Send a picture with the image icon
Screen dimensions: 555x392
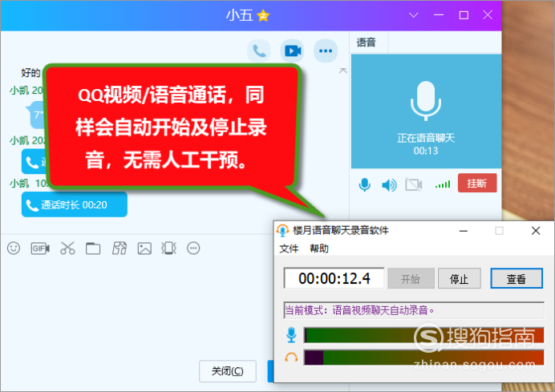point(144,249)
